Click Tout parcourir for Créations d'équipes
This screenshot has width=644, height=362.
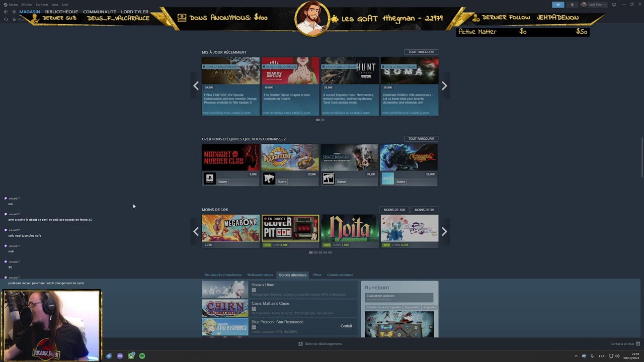pos(421,139)
